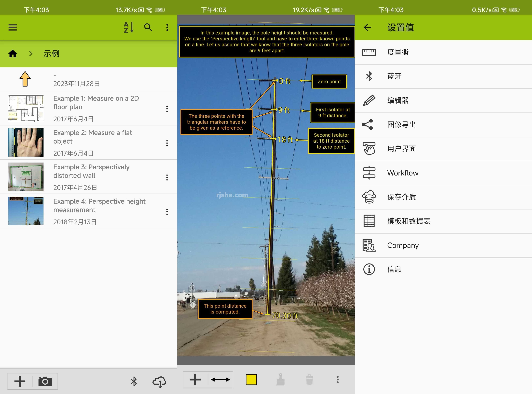532x394 pixels.
Task: Tap the Bluetooth icon in the bottom toolbar
Action: click(134, 381)
